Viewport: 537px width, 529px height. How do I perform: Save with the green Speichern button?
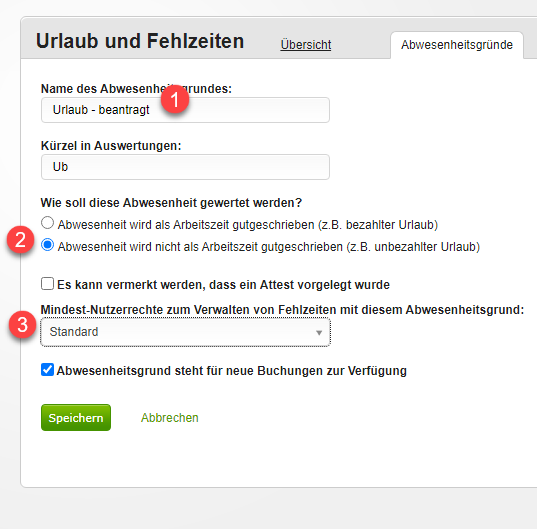76,417
